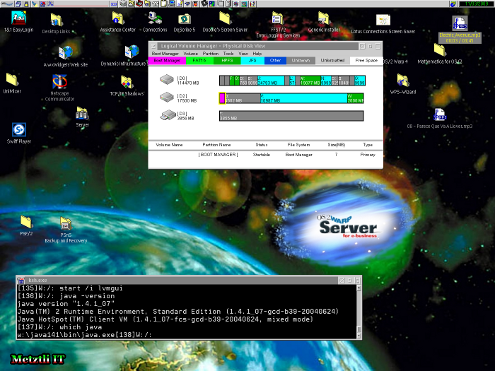
Task: Open the PMVU folder above PSnS
Action: 26,222
